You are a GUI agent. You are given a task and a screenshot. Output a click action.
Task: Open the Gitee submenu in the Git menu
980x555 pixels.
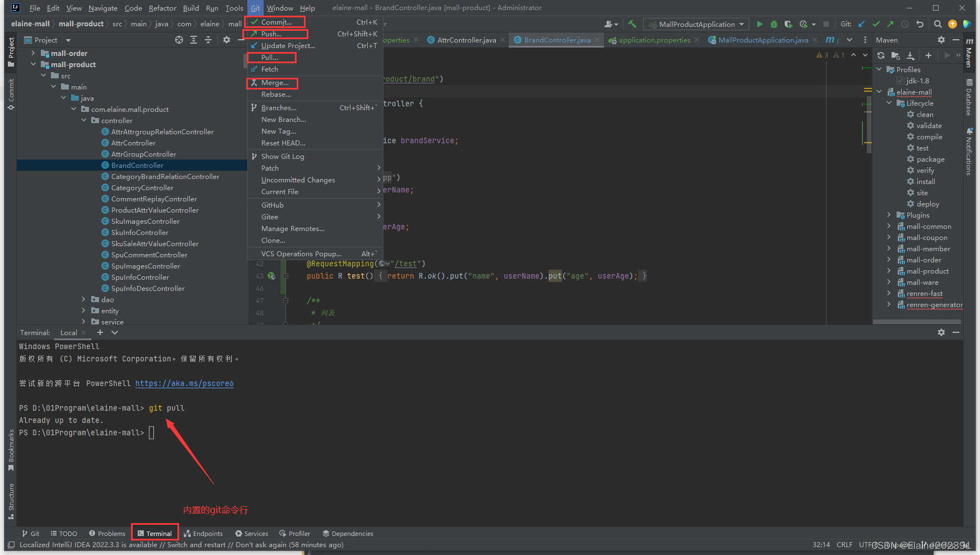(x=315, y=217)
